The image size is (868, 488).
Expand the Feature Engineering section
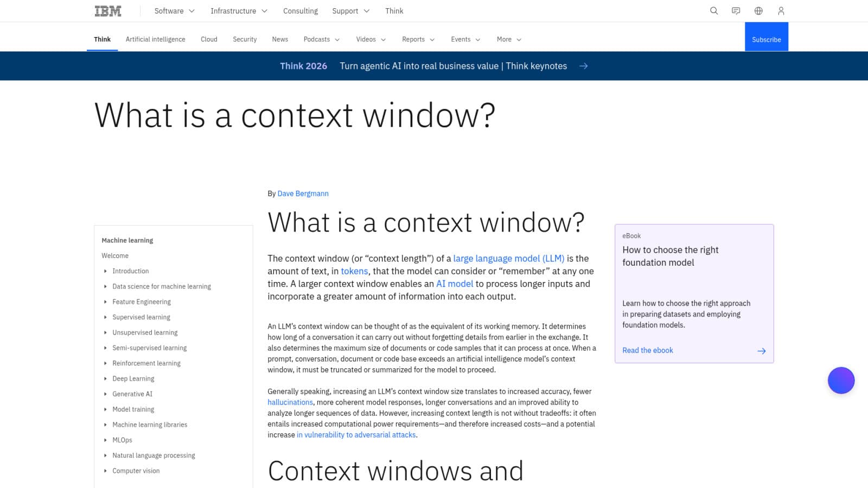[105, 302]
